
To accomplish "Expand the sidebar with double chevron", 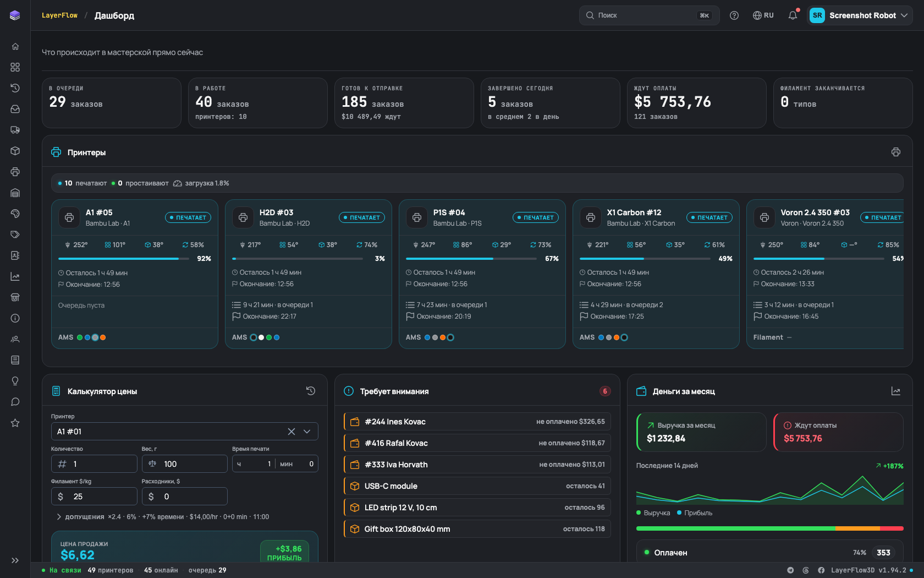I will (x=15, y=560).
